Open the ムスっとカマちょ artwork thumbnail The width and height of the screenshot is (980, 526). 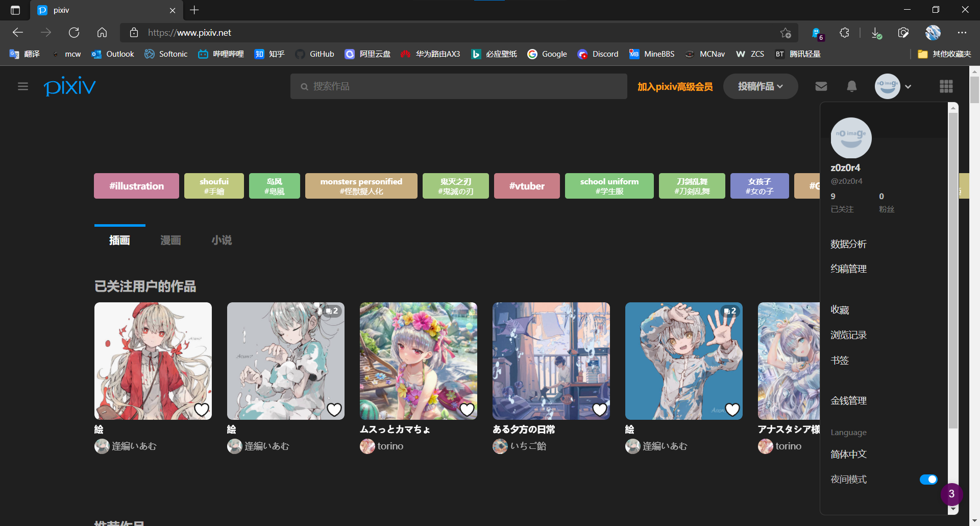(419, 361)
